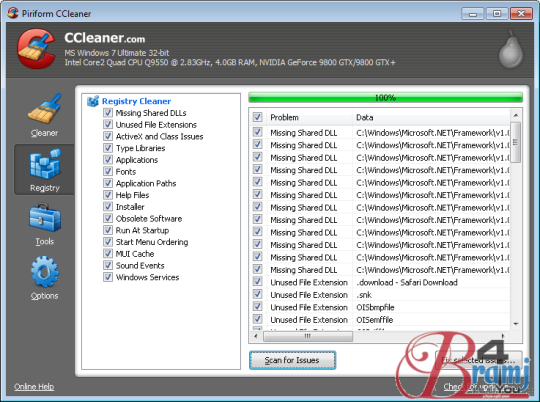Toggle Run At Startup checkbox
Screen dimensions: 540x402
pyautogui.click(x=108, y=230)
